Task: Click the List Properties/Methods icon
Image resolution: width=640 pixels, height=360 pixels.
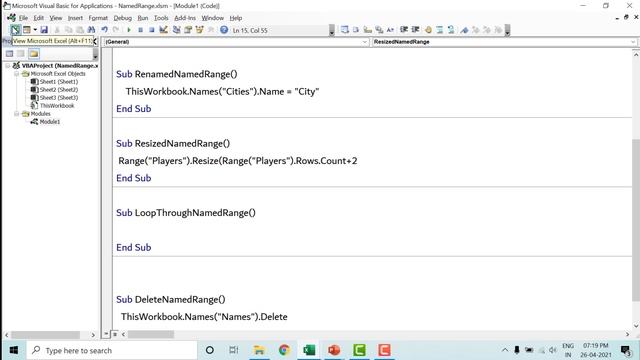Action: tap(345, 30)
